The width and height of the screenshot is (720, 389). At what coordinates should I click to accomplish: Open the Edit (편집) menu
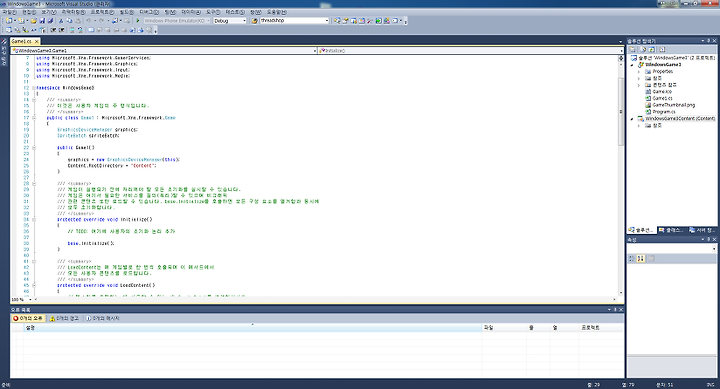(x=29, y=12)
